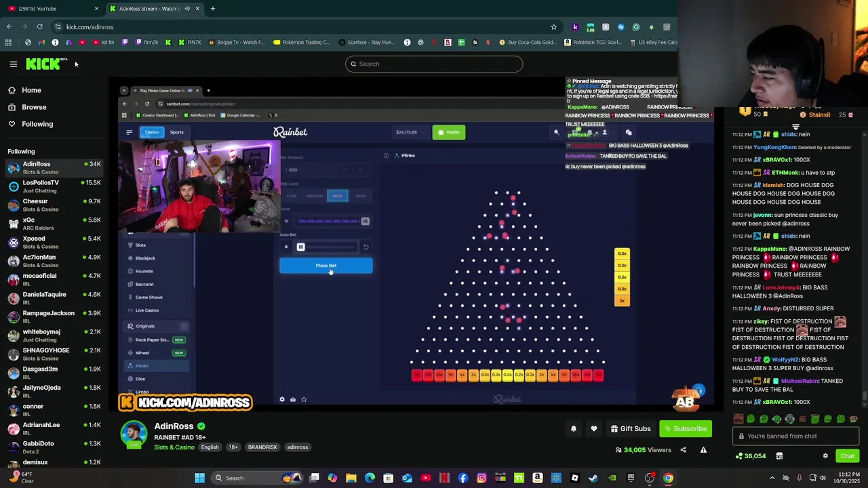Viewport: 868px width, 488px height.
Task: Click the browser reload icon
Action: pyautogui.click(x=39, y=27)
